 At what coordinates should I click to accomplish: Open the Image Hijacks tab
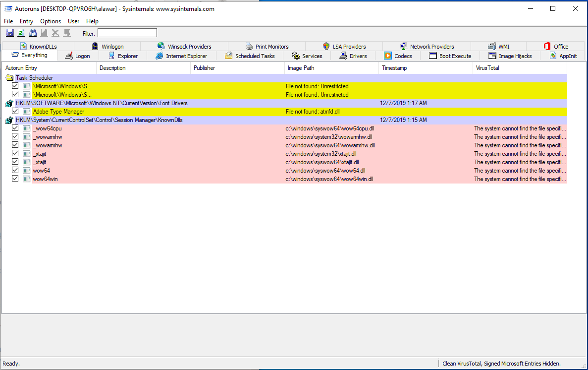(510, 56)
